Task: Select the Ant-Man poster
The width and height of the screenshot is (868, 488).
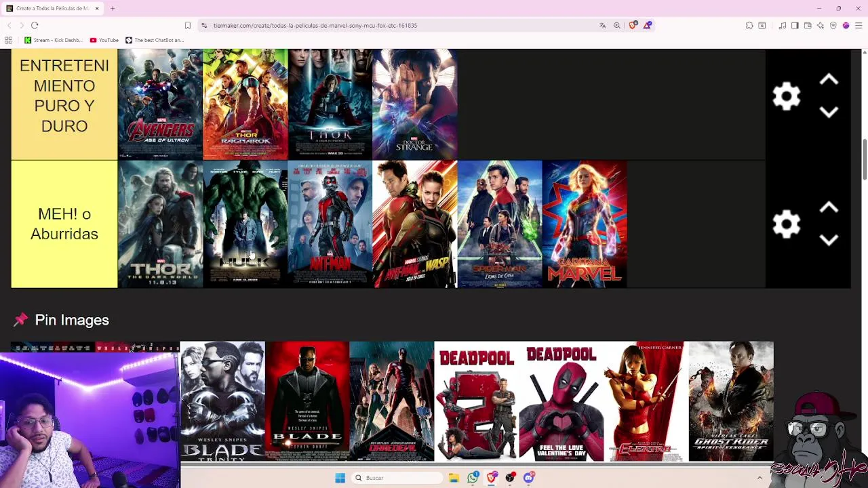Action: 330,224
